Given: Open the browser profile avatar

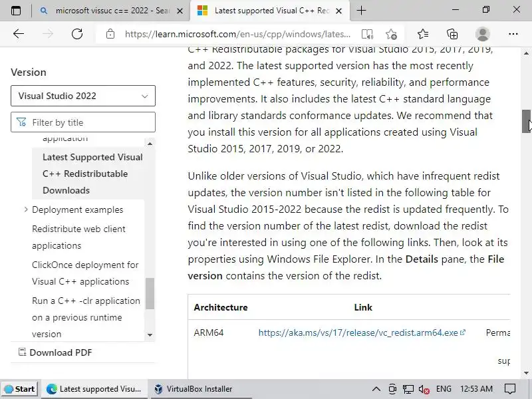Looking at the screenshot, I should pyautogui.click(x=483, y=34).
